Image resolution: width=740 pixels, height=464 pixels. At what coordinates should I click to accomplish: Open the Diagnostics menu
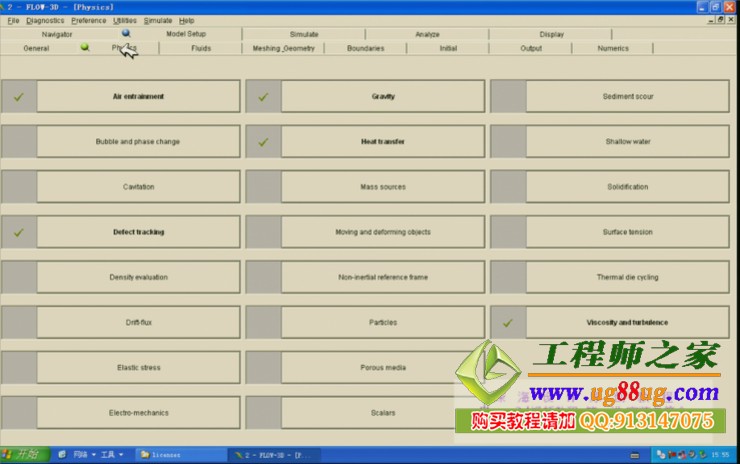click(x=45, y=20)
